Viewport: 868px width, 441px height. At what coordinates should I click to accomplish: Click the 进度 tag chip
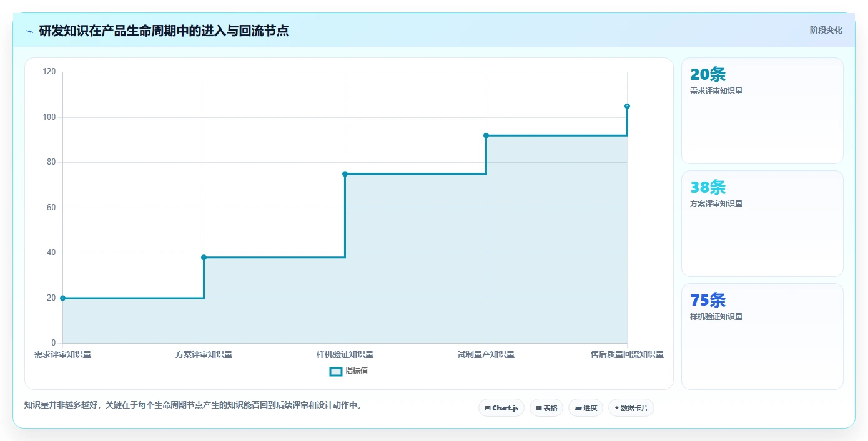tap(586, 408)
